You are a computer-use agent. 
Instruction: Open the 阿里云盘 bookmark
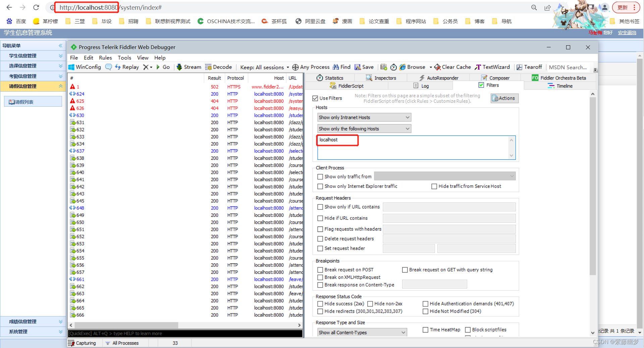[310, 21]
